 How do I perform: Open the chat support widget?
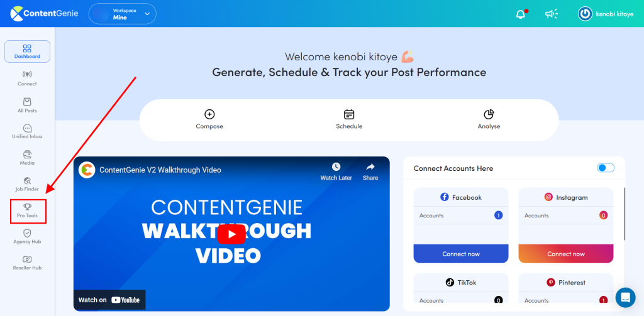click(626, 297)
